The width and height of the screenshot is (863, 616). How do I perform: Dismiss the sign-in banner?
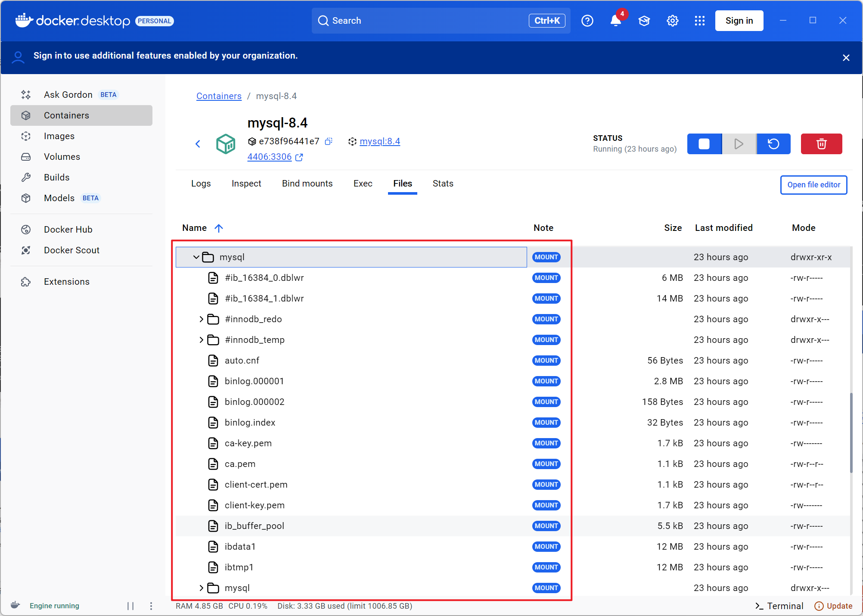point(846,58)
